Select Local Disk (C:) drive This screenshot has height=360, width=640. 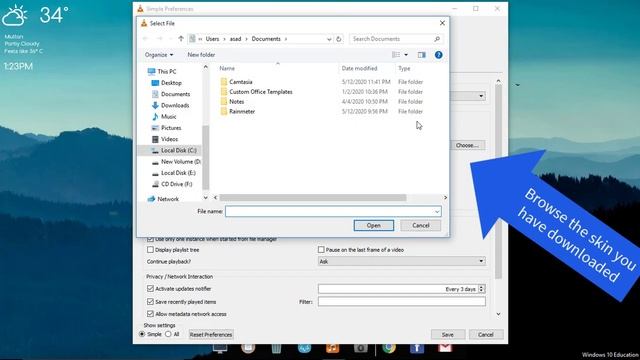[174, 151]
